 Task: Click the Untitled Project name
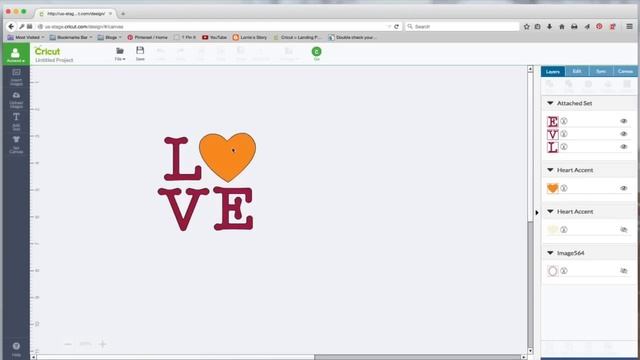point(54,60)
